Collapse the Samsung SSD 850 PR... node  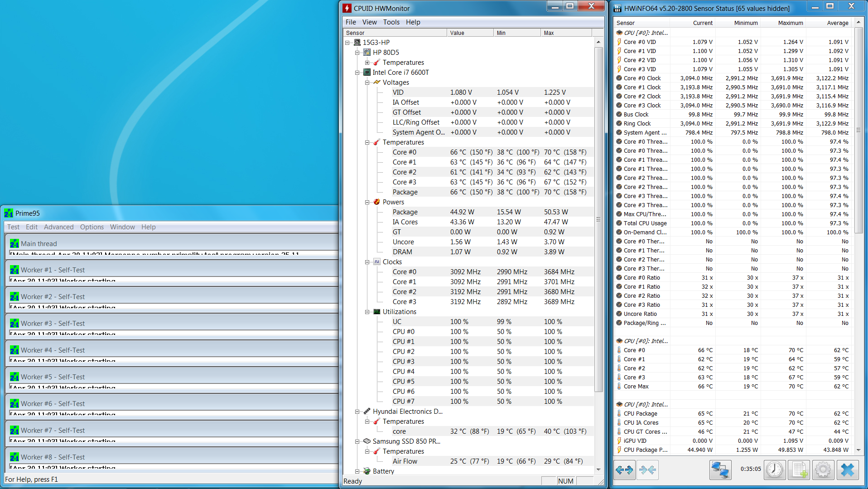pos(357,441)
